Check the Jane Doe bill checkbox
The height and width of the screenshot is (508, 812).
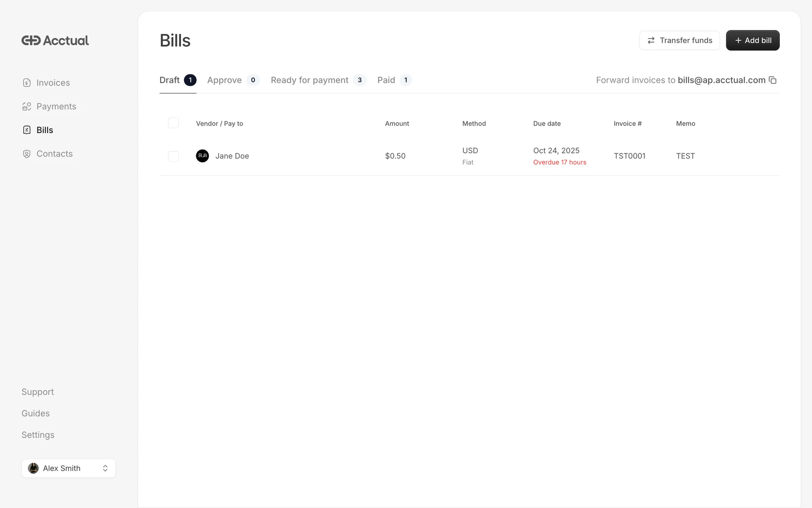[x=173, y=156]
